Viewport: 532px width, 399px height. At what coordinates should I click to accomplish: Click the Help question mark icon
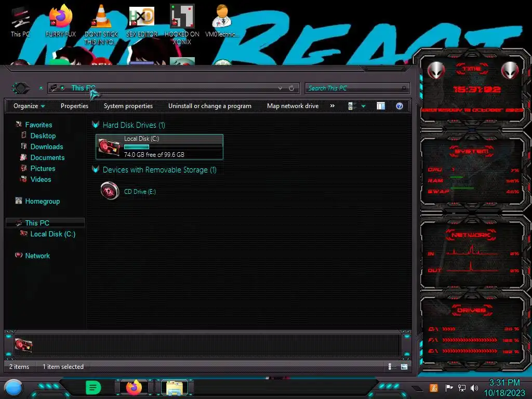(x=400, y=106)
